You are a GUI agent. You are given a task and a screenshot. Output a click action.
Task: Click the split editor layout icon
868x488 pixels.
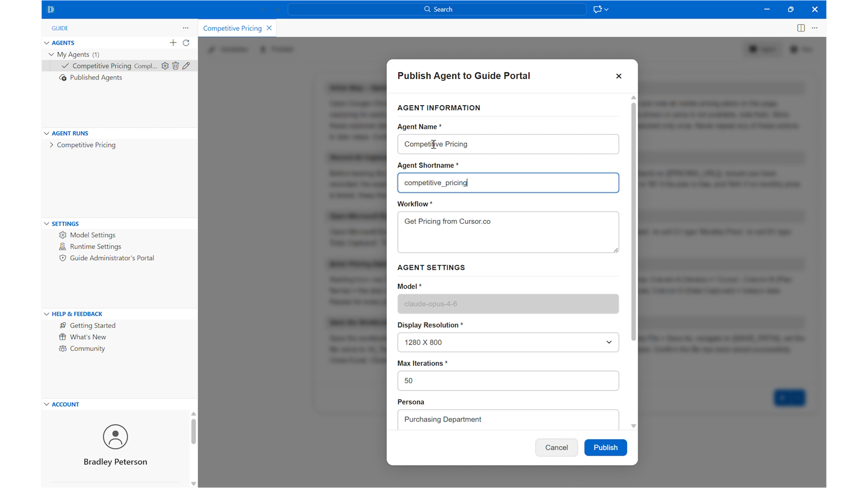tap(801, 28)
